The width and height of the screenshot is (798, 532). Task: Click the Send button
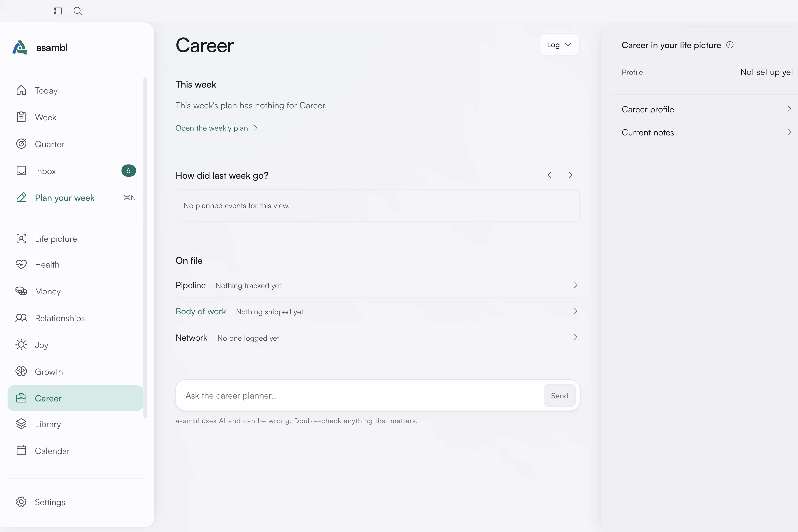coord(559,396)
